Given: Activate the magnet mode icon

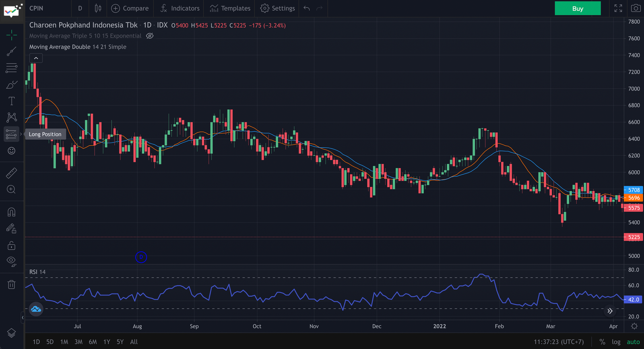Looking at the screenshot, I should pos(12,212).
